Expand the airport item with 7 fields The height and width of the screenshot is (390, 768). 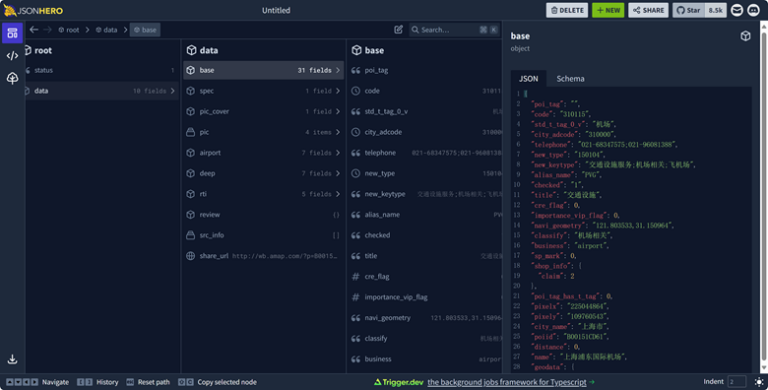pos(263,153)
